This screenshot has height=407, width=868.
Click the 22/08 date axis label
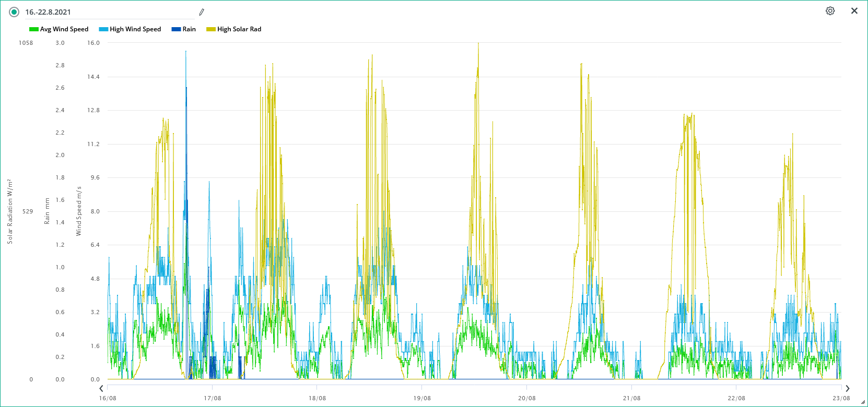click(x=736, y=398)
